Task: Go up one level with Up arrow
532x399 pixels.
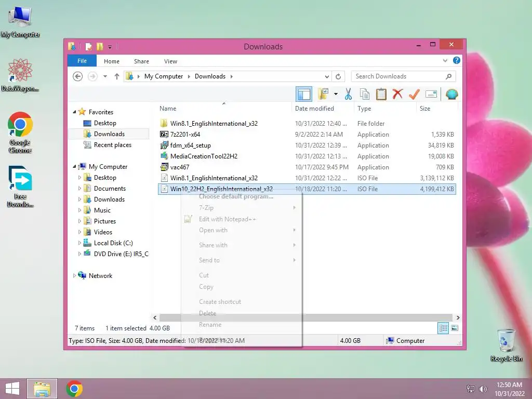Action: [x=117, y=76]
